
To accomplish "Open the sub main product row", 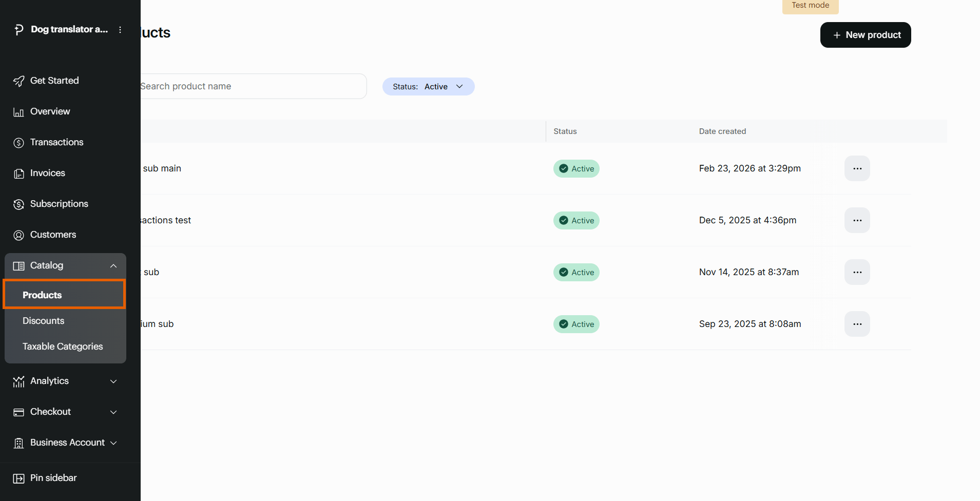I will click(526, 168).
